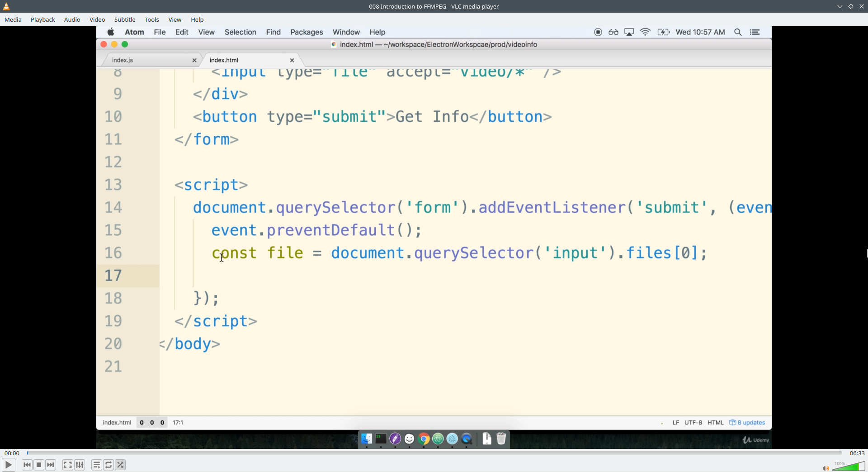Image resolution: width=868 pixels, height=472 pixels.
Task: Click the 00:00 elapsed time label
Action: [x=12, y=453]
